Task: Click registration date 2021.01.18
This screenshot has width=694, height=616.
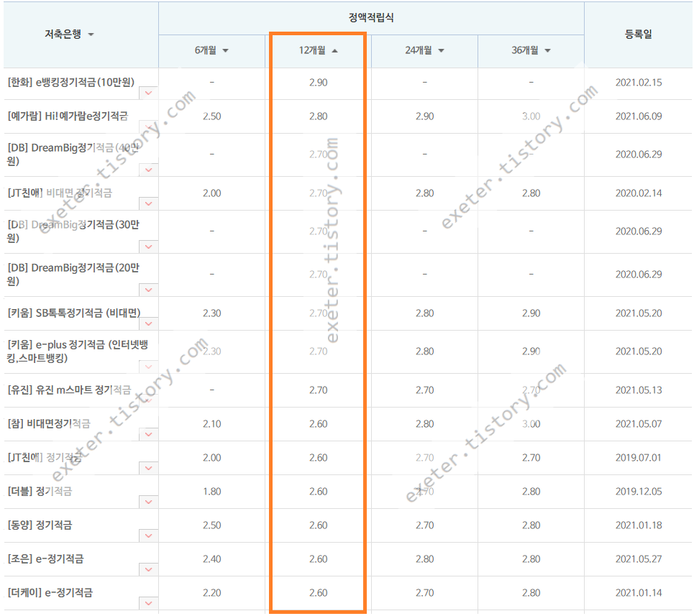Action: click(x=638, y=525)
